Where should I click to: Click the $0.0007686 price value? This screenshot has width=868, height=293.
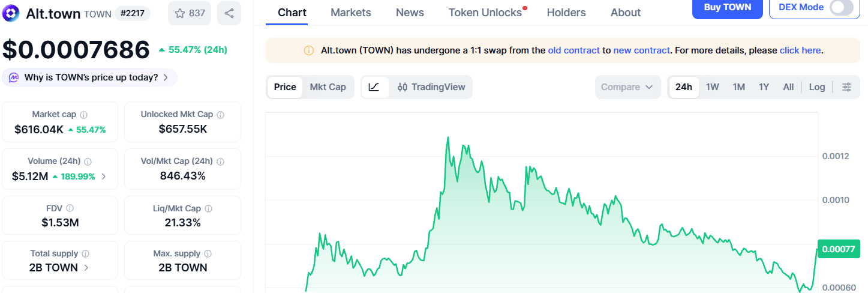coord(76,50)
